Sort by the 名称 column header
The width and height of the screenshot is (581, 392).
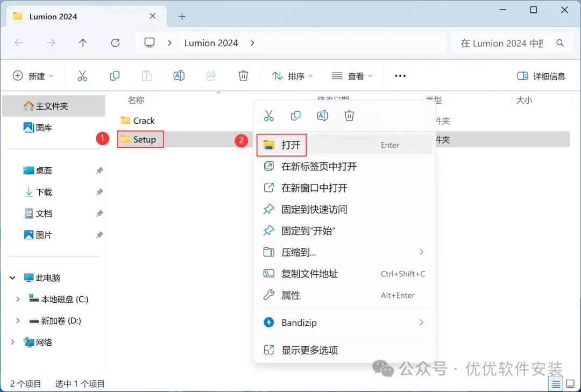(x=136, y=100)
